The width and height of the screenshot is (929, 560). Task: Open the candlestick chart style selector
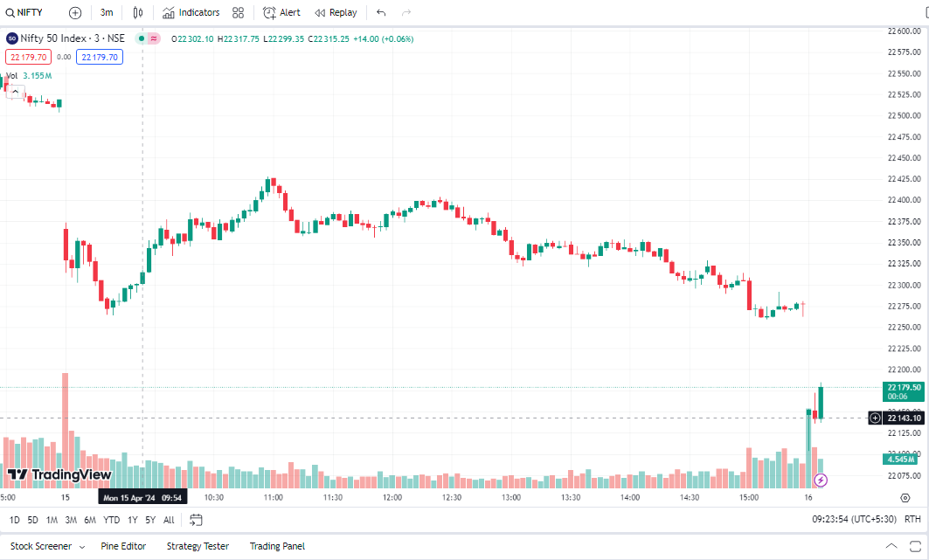[x=136, y=12]
